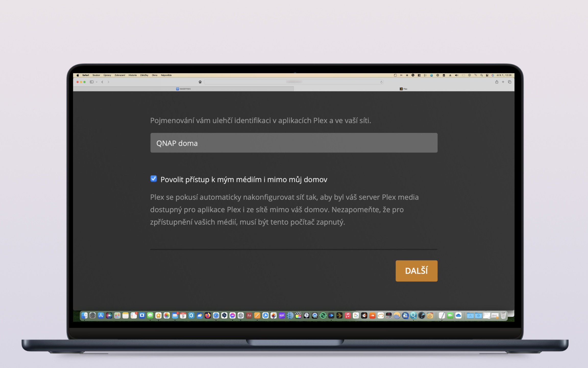Click the DALŠÍ button
Screen dimensions: 588x368
(x=416, y=271)
